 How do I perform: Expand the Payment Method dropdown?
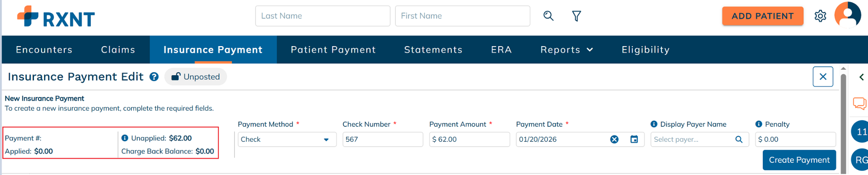(326, 139)
